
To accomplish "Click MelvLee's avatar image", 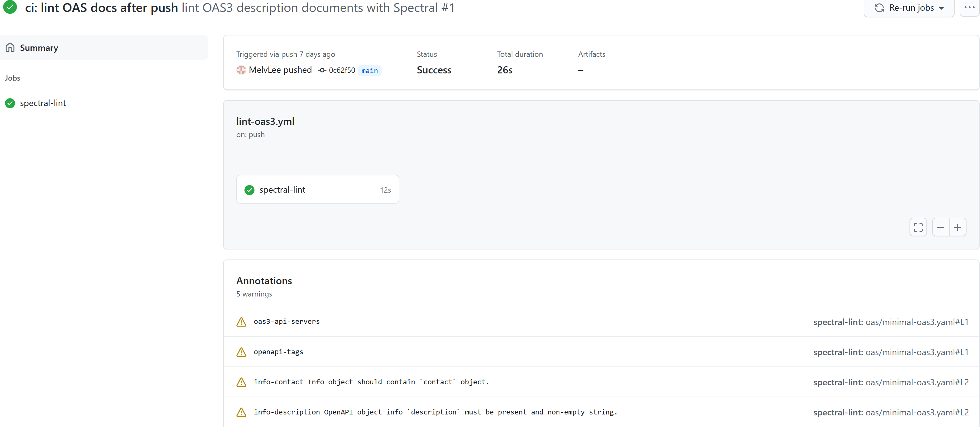I will click(x=241, y=70).
